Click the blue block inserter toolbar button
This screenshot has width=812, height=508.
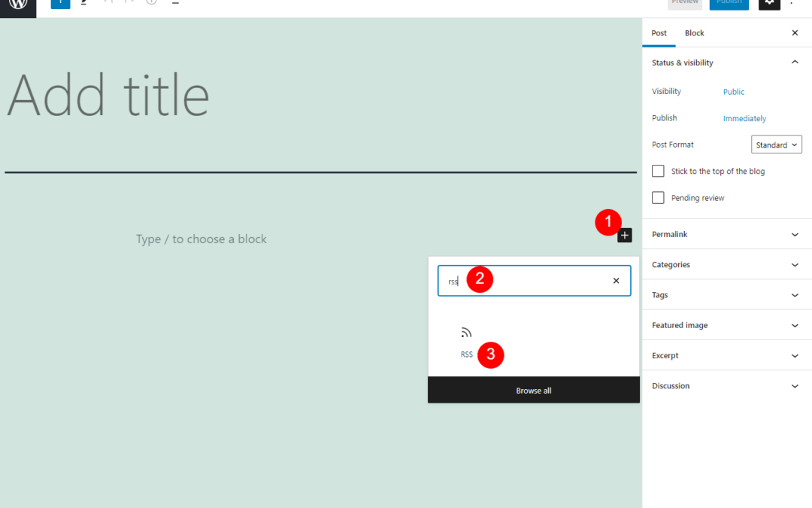point(60,4)
